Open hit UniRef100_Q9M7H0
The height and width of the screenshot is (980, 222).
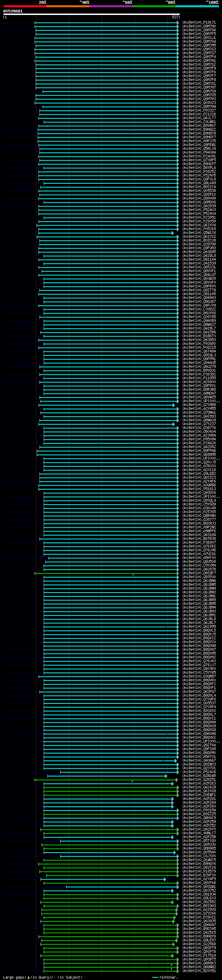[199, 26]
